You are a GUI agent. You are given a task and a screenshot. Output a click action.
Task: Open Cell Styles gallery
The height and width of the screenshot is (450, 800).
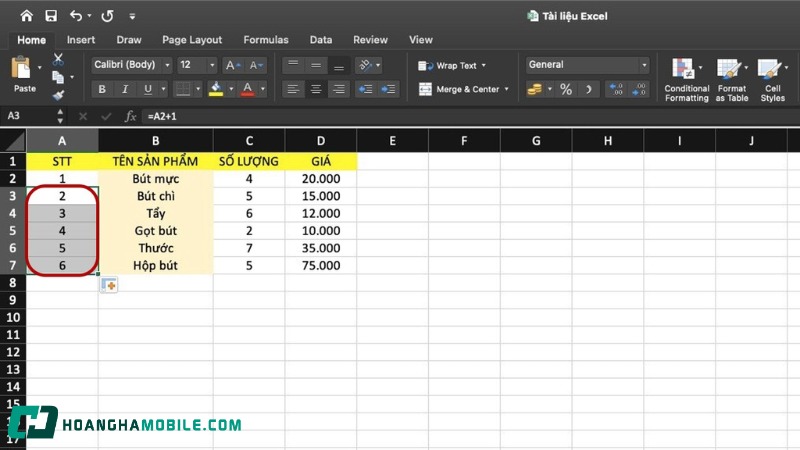pyautogui.click(x=772, y=80)
